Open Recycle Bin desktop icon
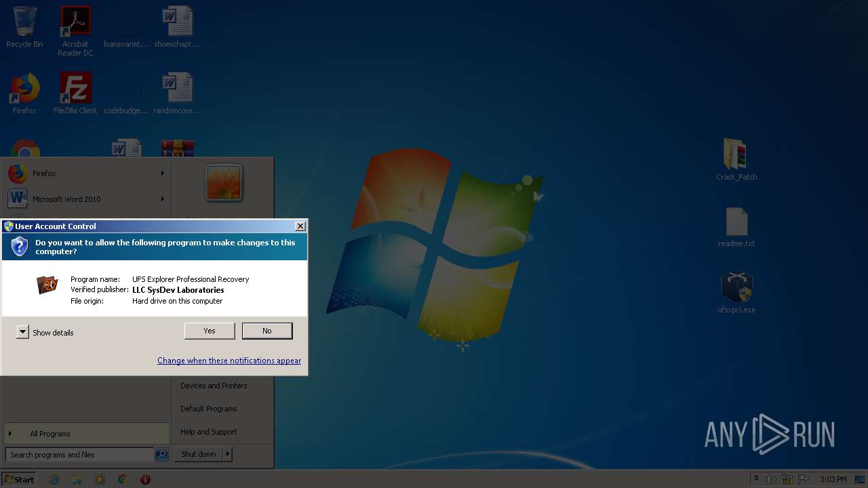868x488 pixels. (24, 27)
